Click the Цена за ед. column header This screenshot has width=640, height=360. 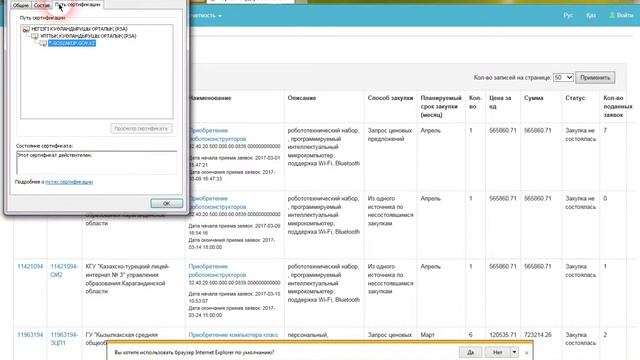pos(500,102)
